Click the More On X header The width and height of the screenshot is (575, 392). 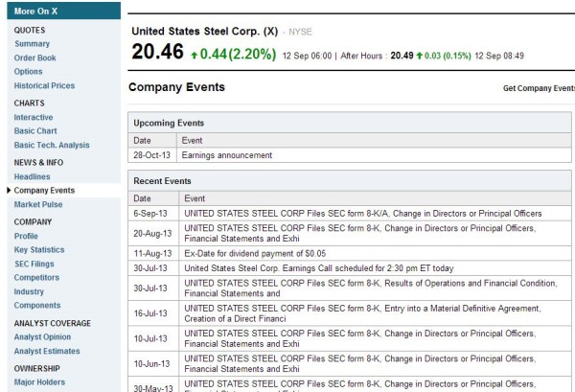[64, 11]
